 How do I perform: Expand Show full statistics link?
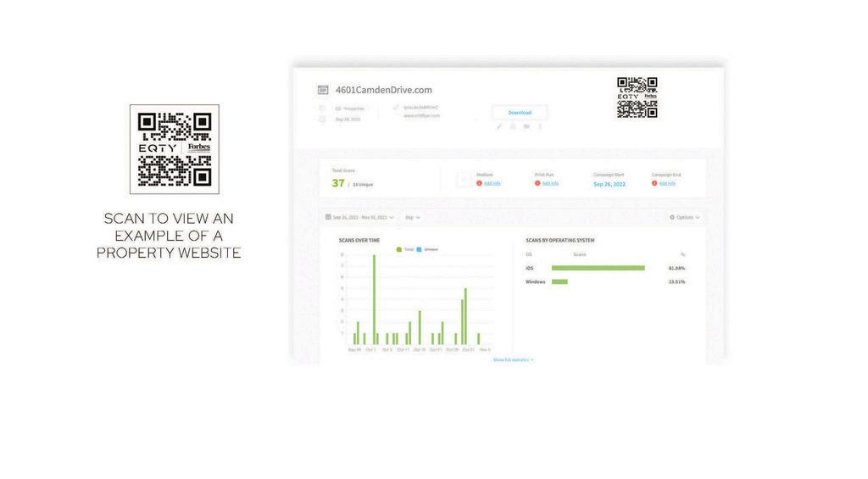click(513, 360)
